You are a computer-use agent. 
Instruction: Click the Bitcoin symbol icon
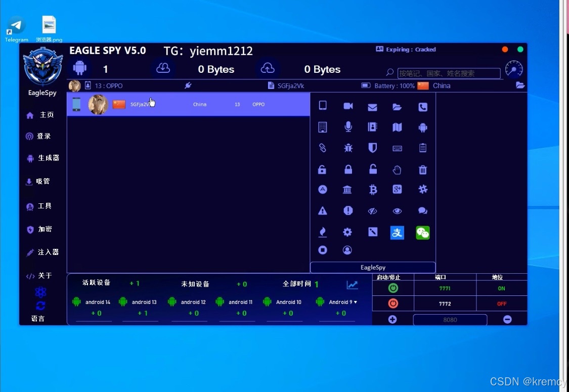[373, 190]
